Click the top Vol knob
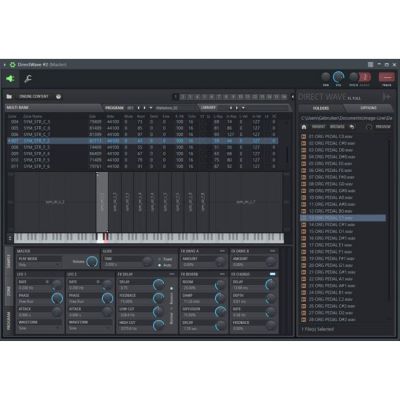 pos(338,77)
